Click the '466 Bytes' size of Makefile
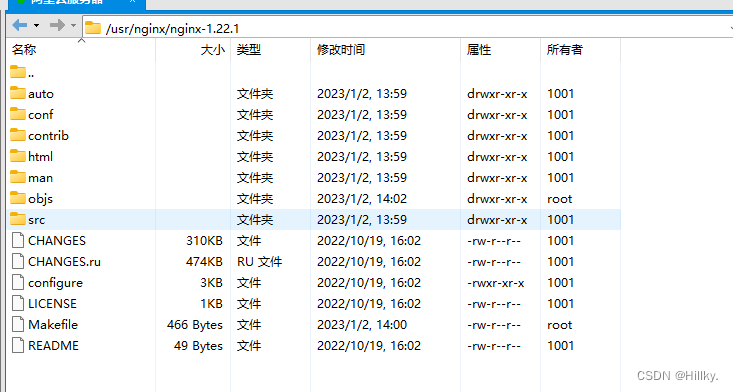Viewport: 733px width, 392px height. click(x=195, y=325)
